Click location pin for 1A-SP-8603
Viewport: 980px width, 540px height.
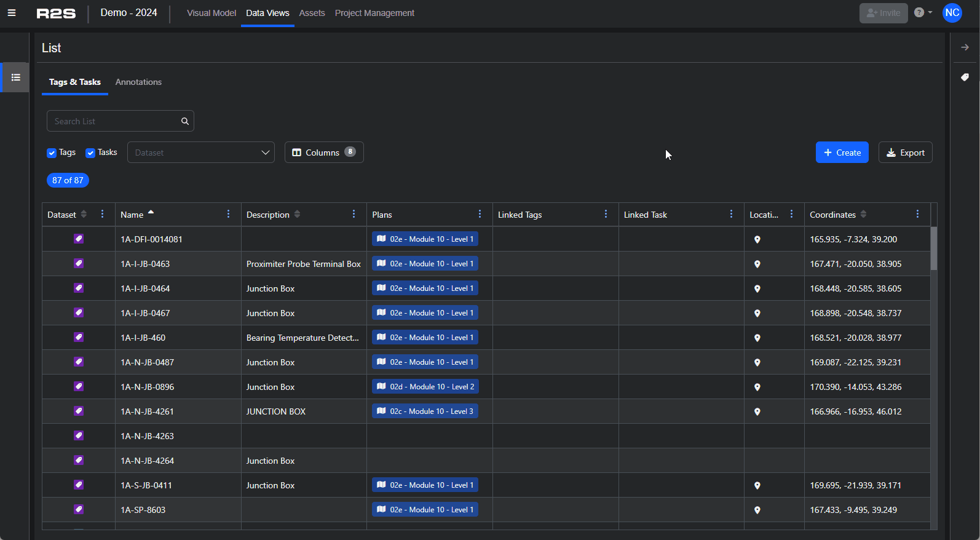(757, 510)
